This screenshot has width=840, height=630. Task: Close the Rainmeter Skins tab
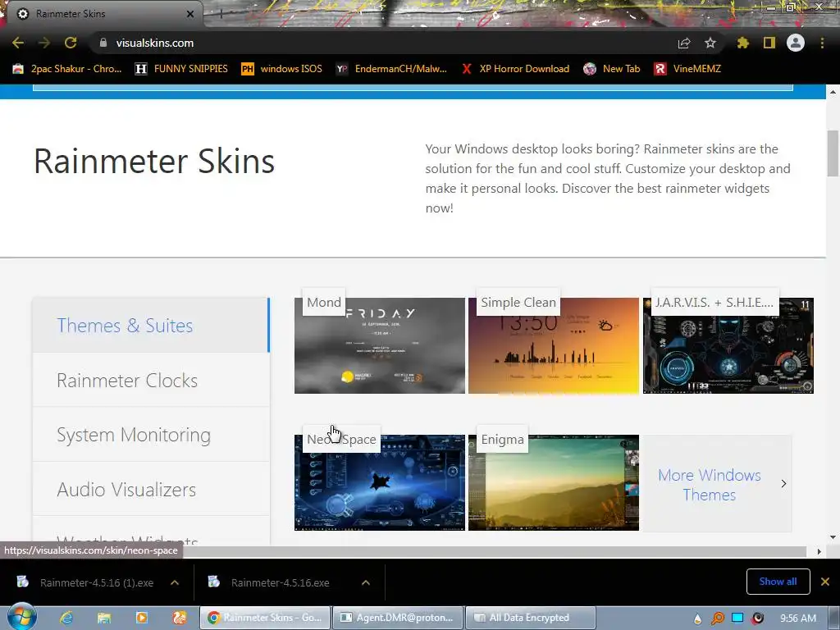[x=190, y=14]
